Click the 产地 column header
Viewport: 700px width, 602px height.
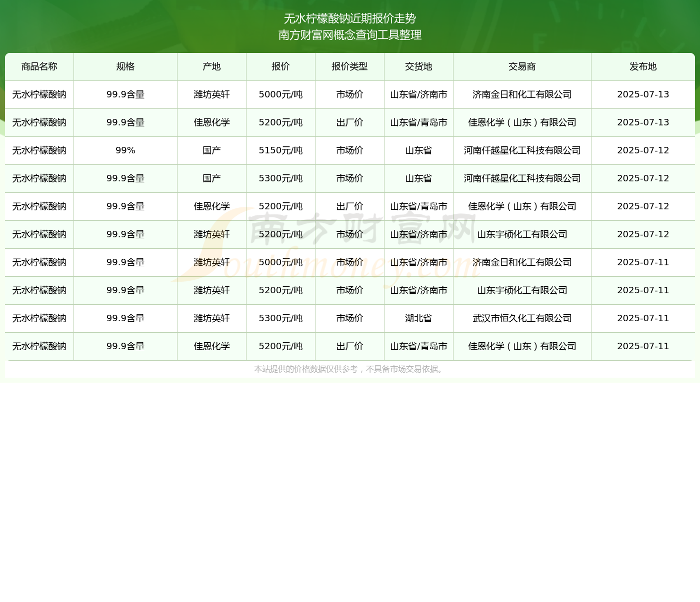(x=212, y=66)
